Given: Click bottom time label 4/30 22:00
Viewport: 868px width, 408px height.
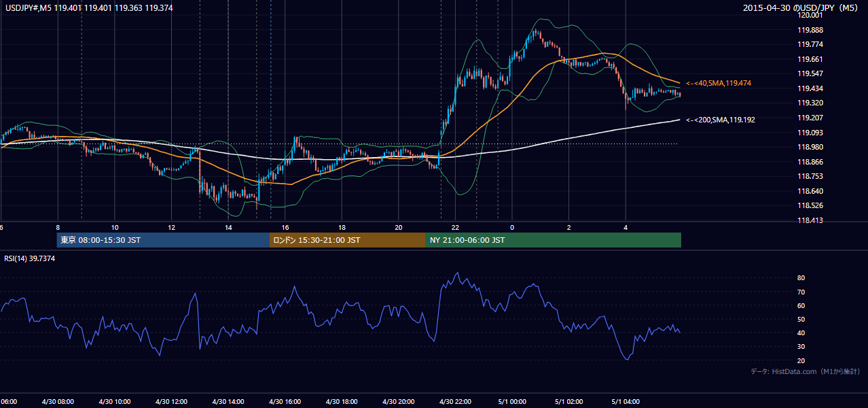Looking at the screenshot, I should click(456, 402).
